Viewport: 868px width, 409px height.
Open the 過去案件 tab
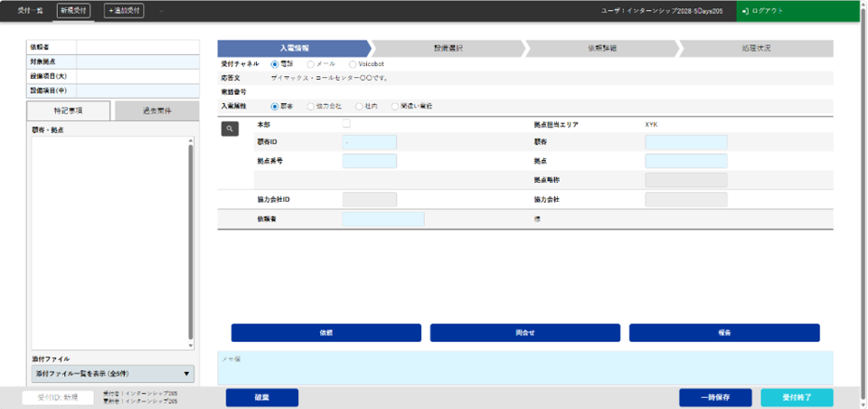pos(156,110)
